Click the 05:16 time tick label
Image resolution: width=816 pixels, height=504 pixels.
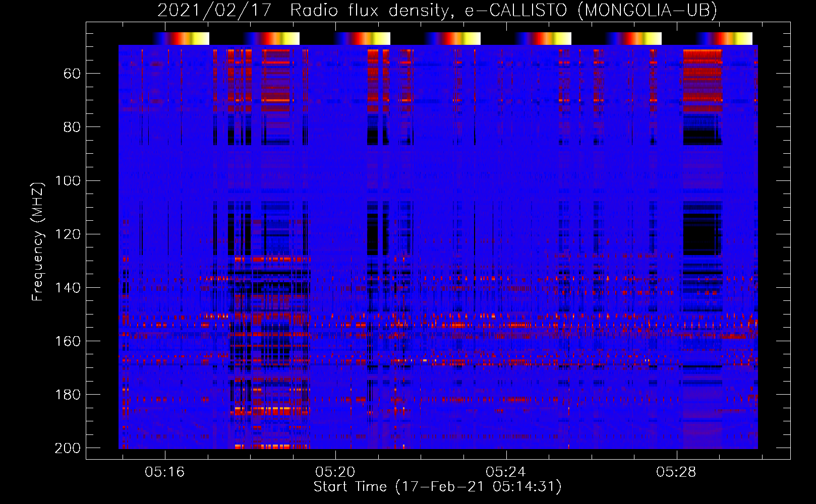(165, 472)
